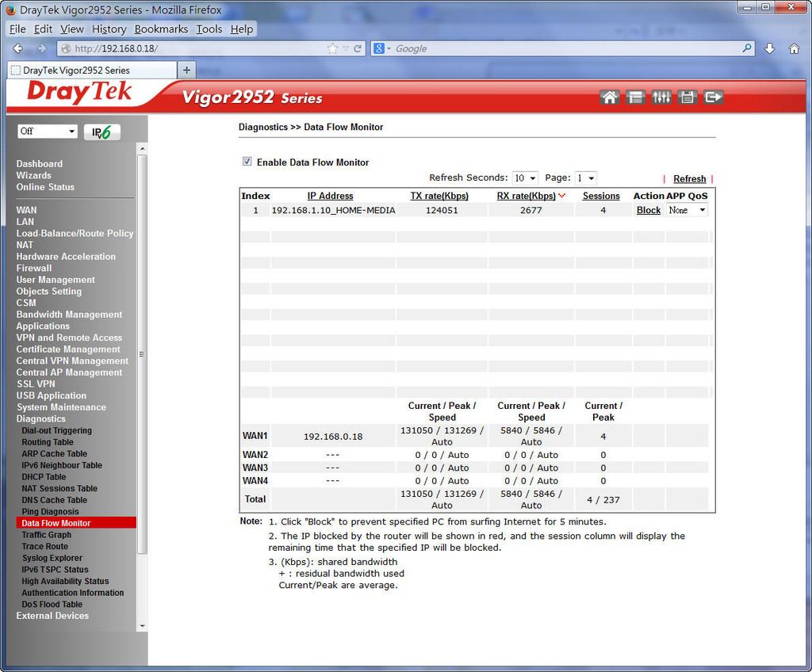
Task: Sort by RX rate(Kbps) column
Action: coord(527,196)
